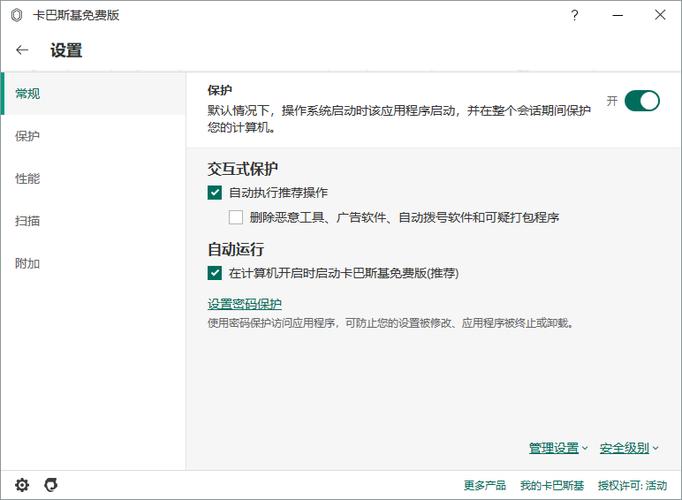The width and height of the screenshot is (682, 500).
Task: Check 删除恶意工具、广告软件 checkbox
Action: coord(236,217)
